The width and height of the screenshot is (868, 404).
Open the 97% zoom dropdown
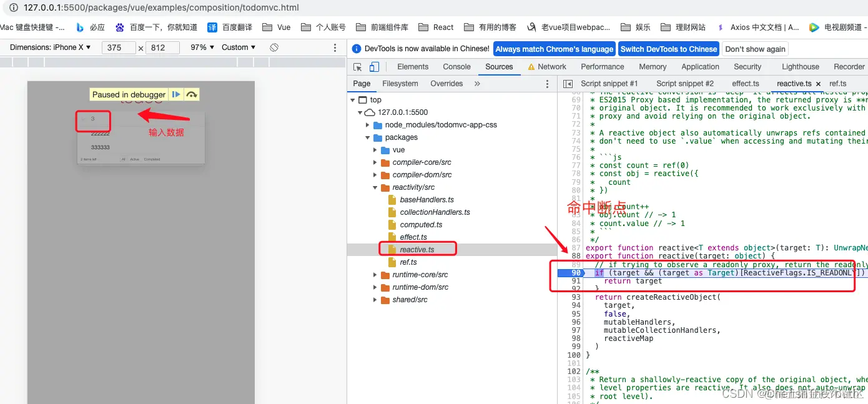coord(202,47)
